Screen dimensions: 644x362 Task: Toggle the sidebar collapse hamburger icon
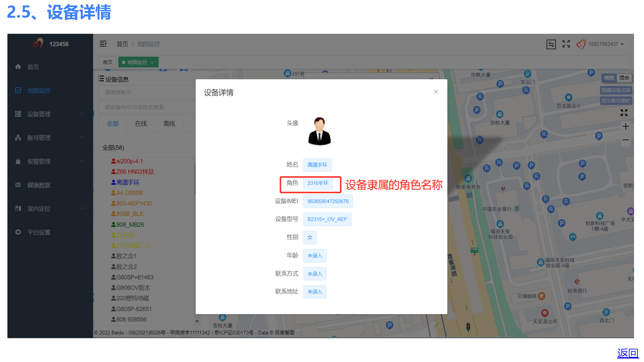tap(103, 44)
